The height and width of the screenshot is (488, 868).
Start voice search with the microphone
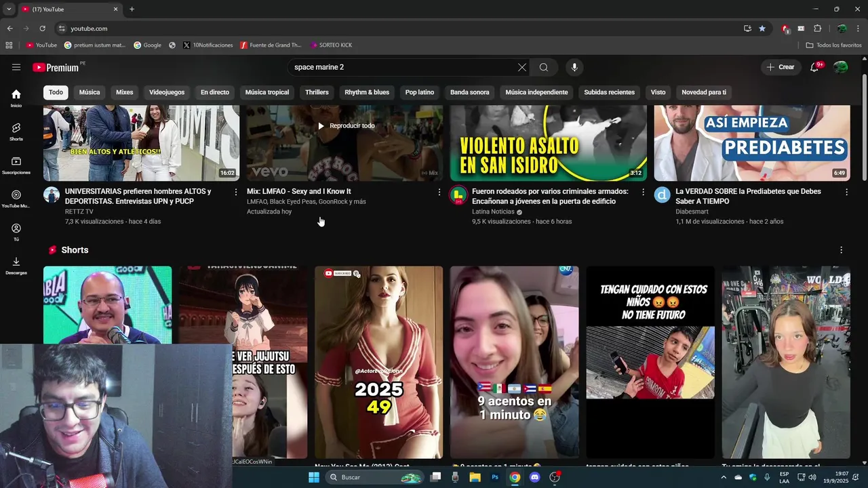tap(574, 67)
